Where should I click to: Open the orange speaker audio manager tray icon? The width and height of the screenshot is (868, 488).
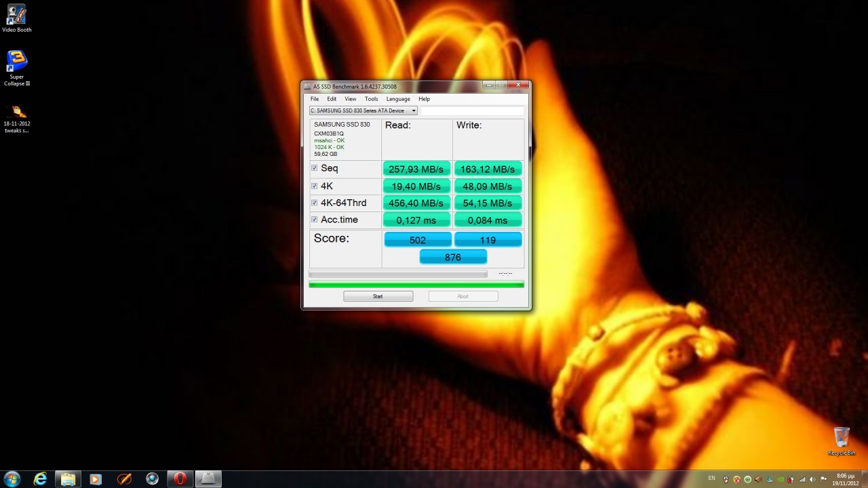point(758,479)
